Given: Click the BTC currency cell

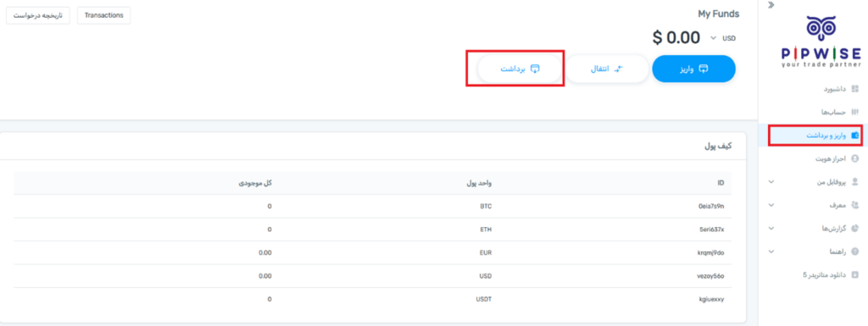Looking at the screenshot, I should point(486,206).
